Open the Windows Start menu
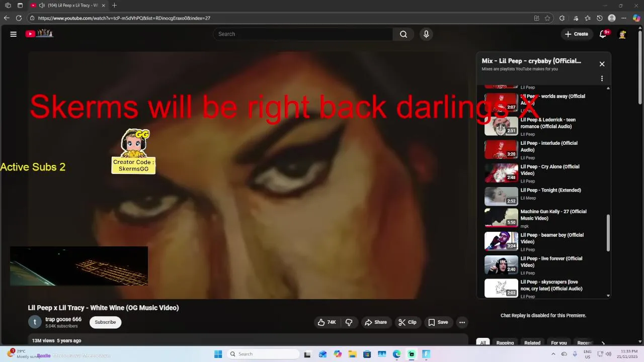The image size is (644, 362). pyautogui.click(x=218, y=354)
